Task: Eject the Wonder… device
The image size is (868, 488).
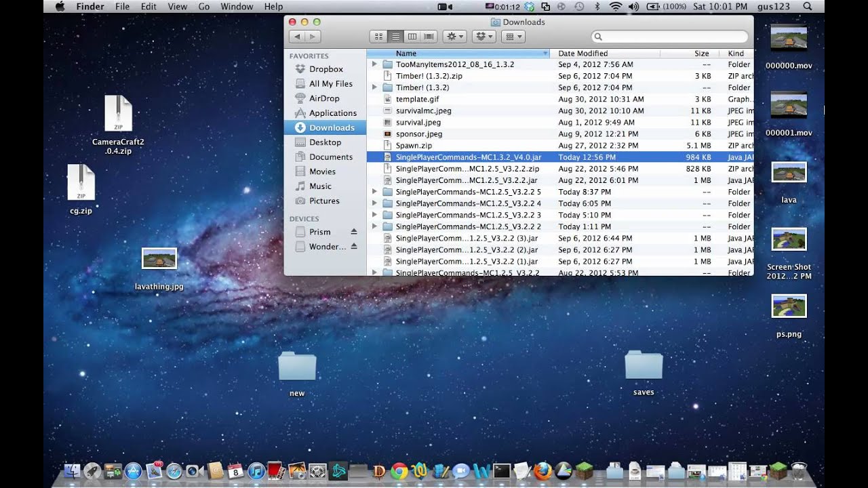Action: pyautogui.click(x=353, y=247)
